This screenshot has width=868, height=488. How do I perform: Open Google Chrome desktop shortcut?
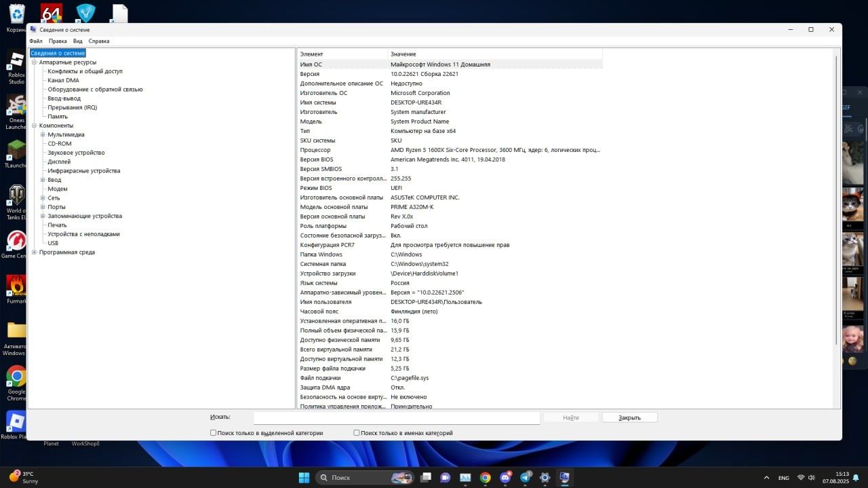pyautogui.click(x=16, y=377)
